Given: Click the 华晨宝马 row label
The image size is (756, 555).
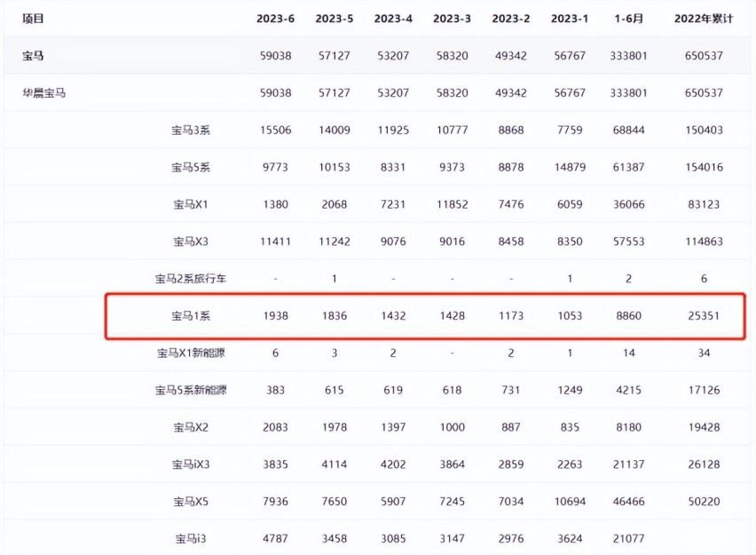Looking at the screenshot, I should [43, 92].
